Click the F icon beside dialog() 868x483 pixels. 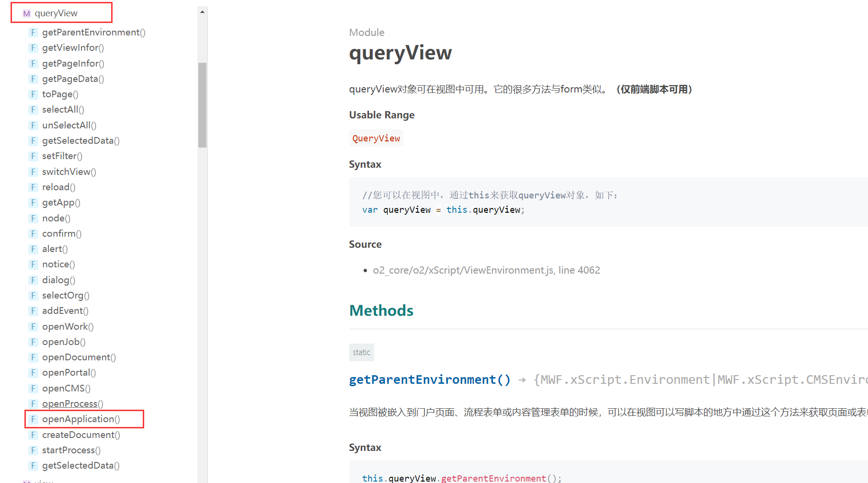tap(33, 280)
